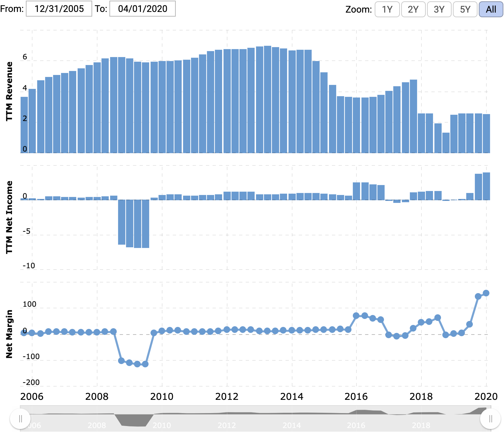Click the first Net Margin point at 2016
The image size is (504, 433).
point(356,316)
